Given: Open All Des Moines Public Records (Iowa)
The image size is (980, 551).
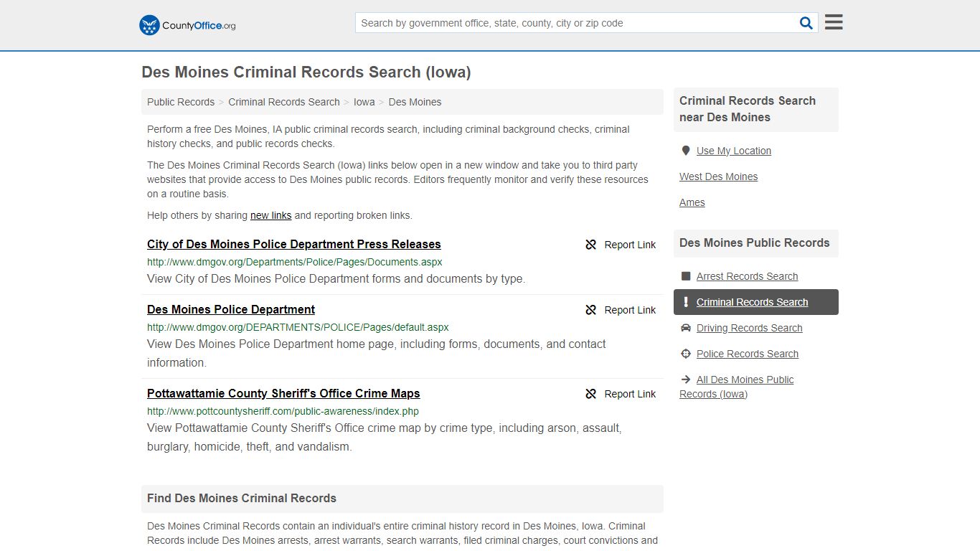Looking at the screenshot, I should pyautogui.click(x=737, y=387).
